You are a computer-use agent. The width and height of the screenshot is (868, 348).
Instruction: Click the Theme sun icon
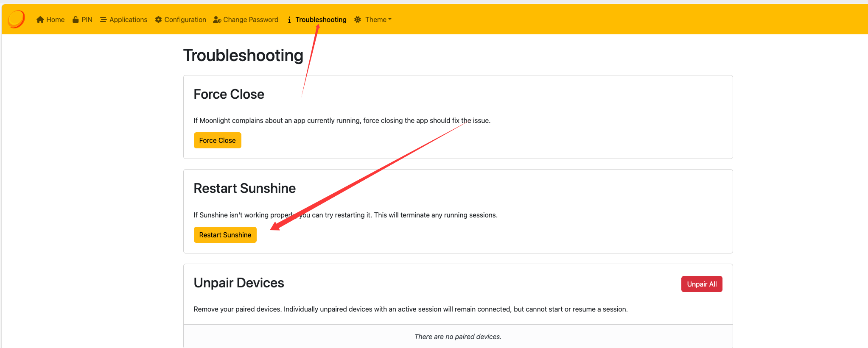click(358, 19)
